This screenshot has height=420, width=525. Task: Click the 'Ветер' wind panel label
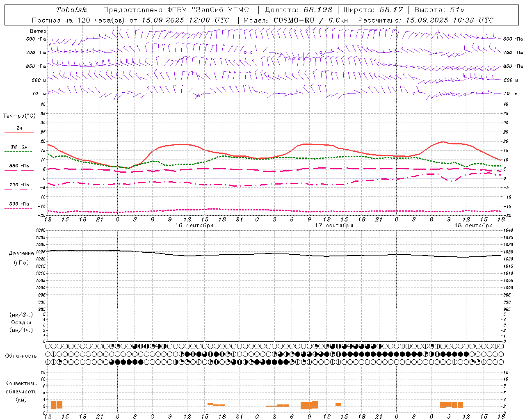tap(38, 31)
